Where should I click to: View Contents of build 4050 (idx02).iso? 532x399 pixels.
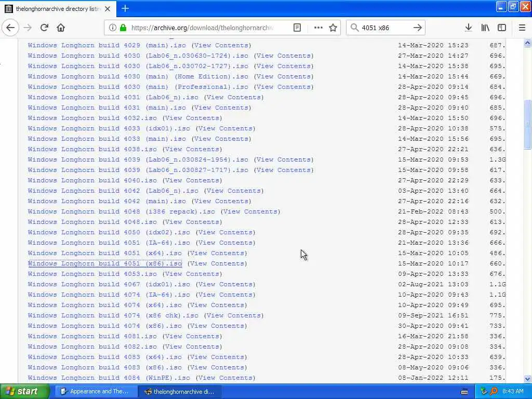[225, 232]
